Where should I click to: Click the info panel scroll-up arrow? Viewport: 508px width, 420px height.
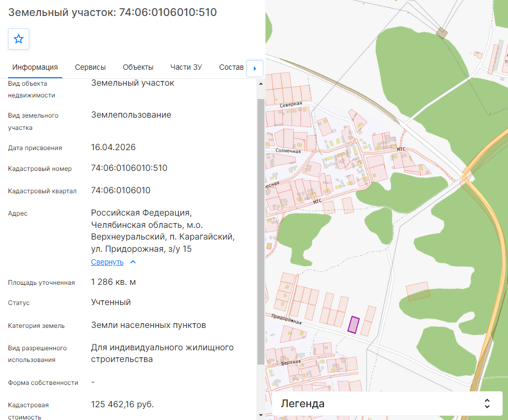(x=261, y=84)
